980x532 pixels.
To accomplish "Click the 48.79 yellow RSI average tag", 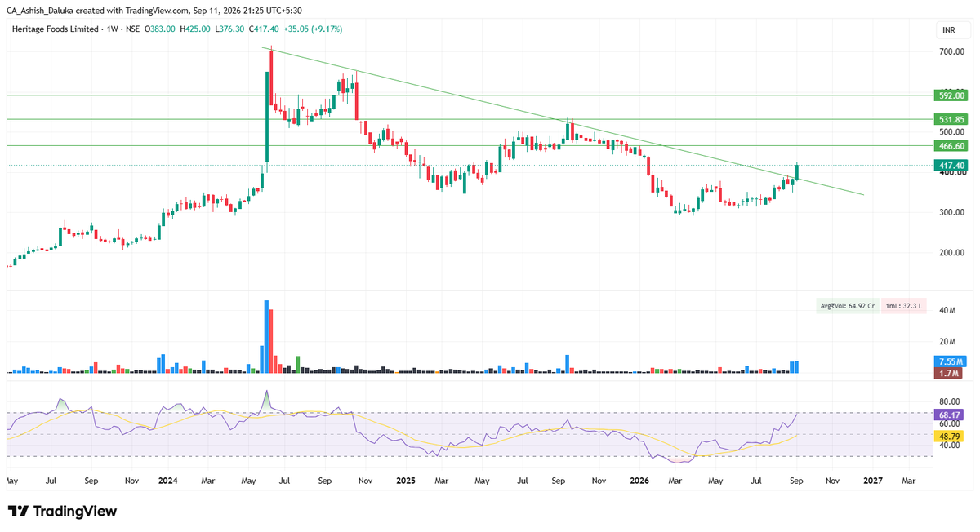I will [949, 436].
